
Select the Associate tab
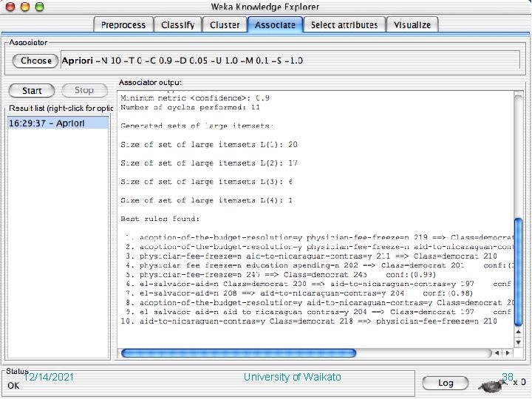275,25
